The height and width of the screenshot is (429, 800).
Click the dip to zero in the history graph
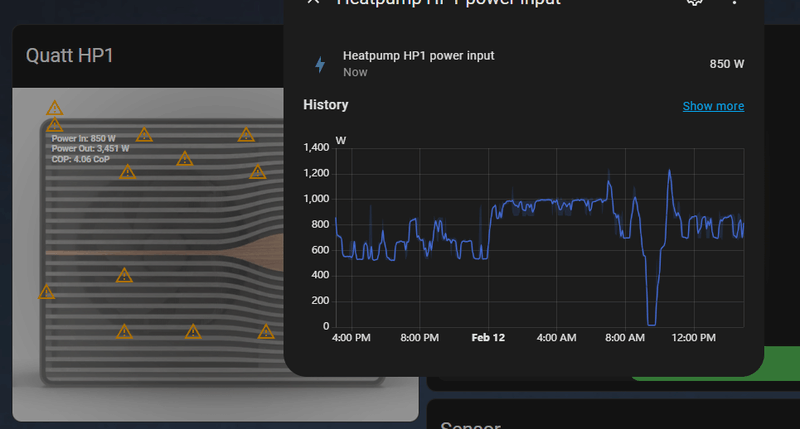point(651,322)
